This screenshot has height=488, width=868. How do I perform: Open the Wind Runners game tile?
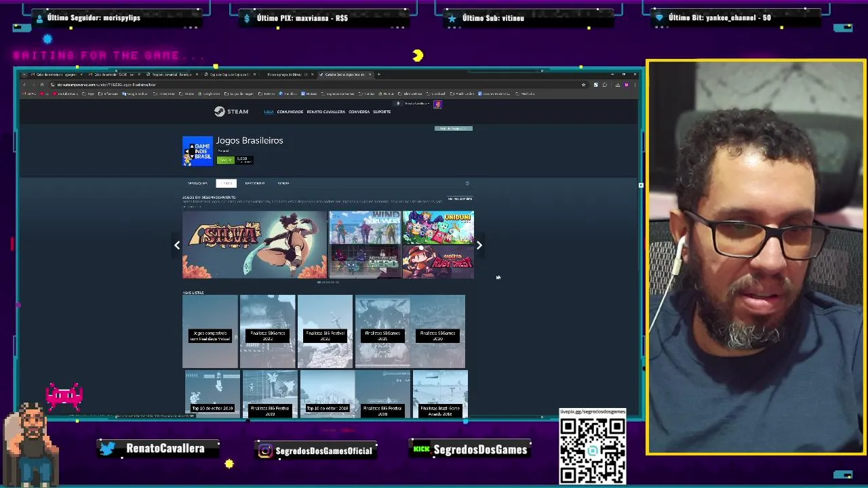click(x=365, y=227)
